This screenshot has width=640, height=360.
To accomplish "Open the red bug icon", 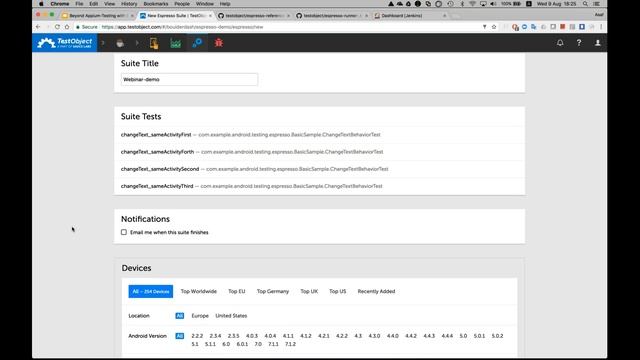I will pos(219,42).
